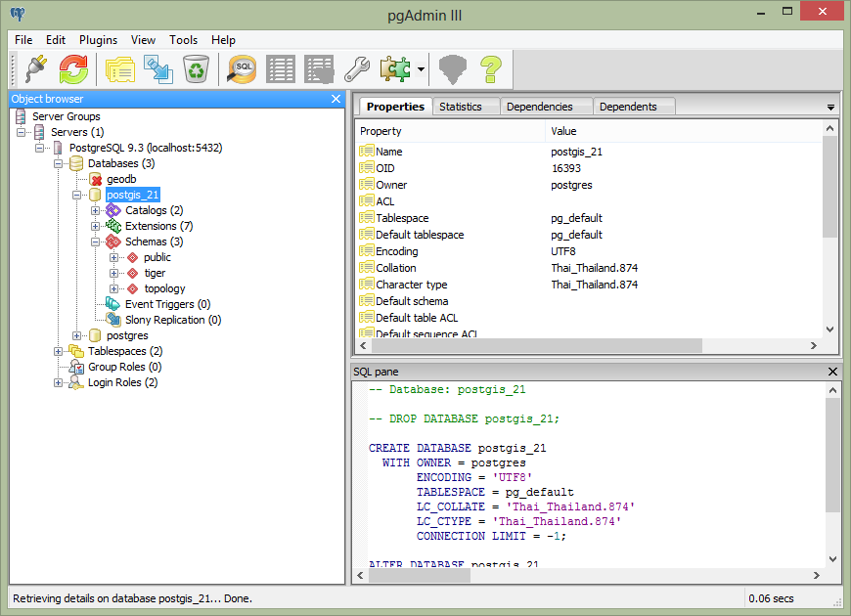Close the SQL pane
The width and height of the screenshot is (851, 616).
click(832, 372)
